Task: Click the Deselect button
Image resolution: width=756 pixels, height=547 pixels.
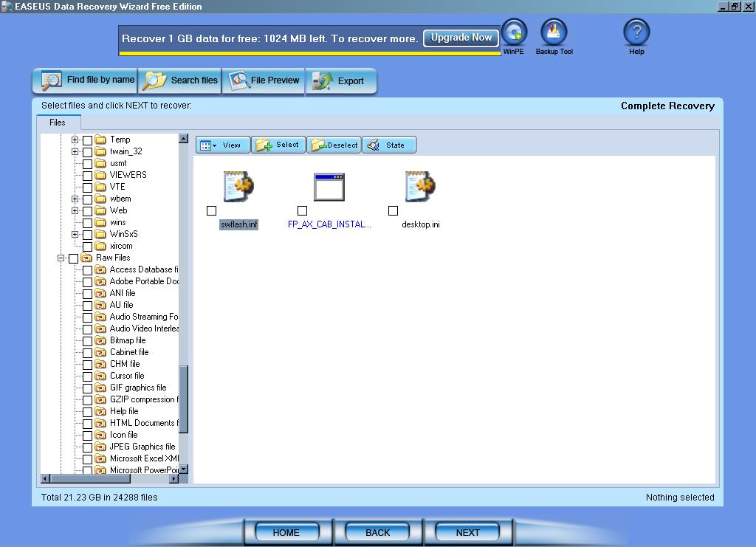Action: click(334, 145)
